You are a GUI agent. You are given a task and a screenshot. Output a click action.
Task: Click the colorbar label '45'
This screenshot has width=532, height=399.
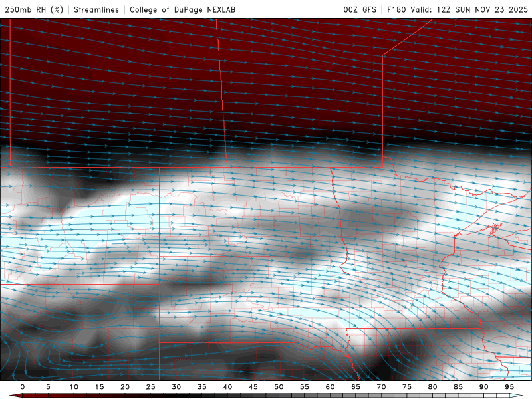coord(253,387)
